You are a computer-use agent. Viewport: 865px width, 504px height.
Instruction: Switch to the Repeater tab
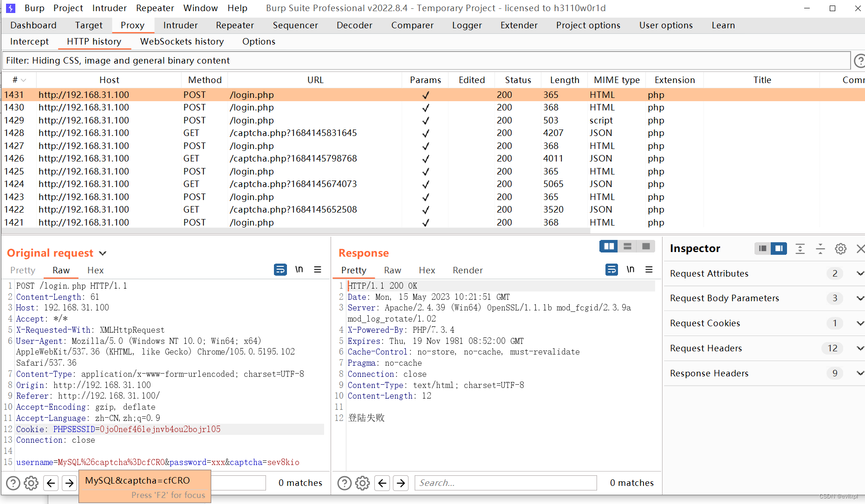pyautogui.click(x=235, y=25)
